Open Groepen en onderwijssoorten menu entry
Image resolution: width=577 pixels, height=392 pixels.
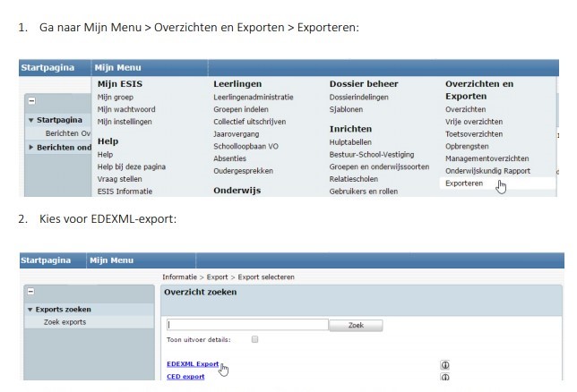[x=379, y=166]
